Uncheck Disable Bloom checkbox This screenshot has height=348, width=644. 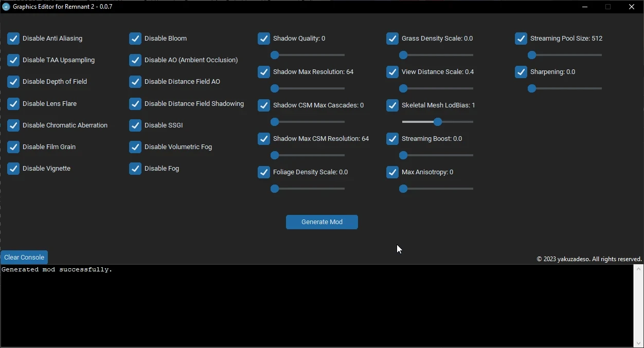(x=135, y=39)
